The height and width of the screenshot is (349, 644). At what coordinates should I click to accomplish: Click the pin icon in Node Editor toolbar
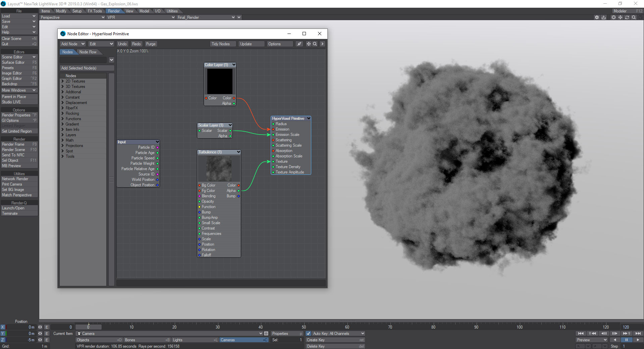299,44
